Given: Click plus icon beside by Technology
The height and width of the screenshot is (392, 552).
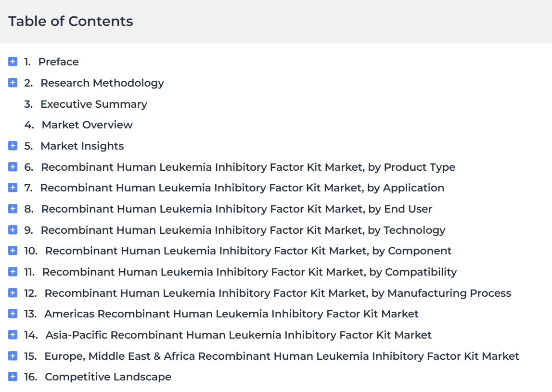Looking at the screenshot, I should [x=13, y=230].
